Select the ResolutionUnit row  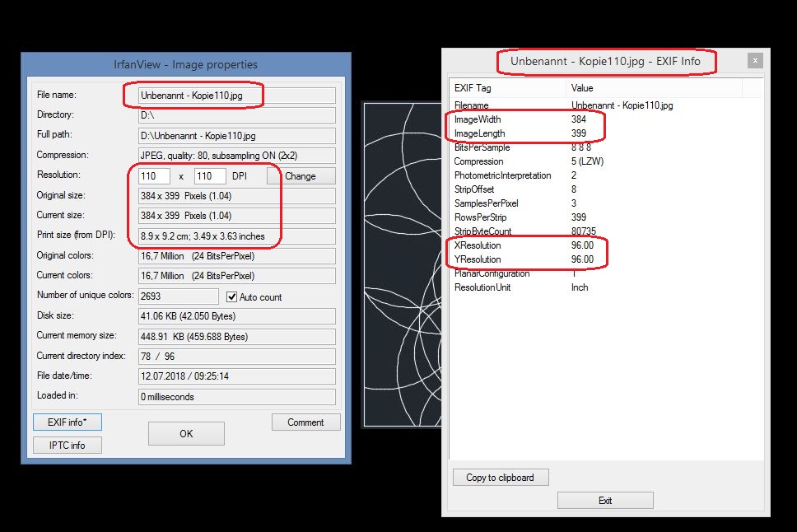pos(606,287)
